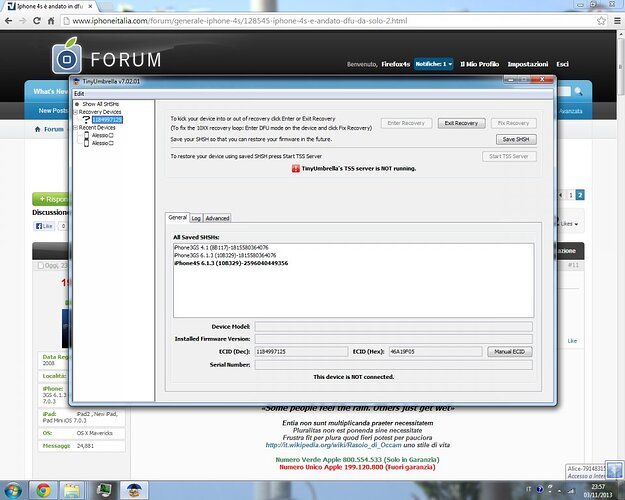
Task: Switch to the Log tab
Action: [196, 218]
